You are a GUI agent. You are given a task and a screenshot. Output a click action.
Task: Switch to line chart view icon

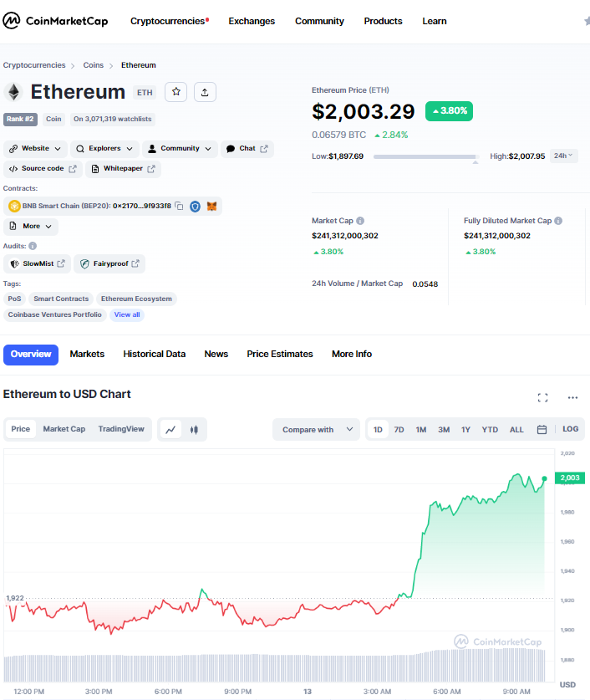click(170, 430)
